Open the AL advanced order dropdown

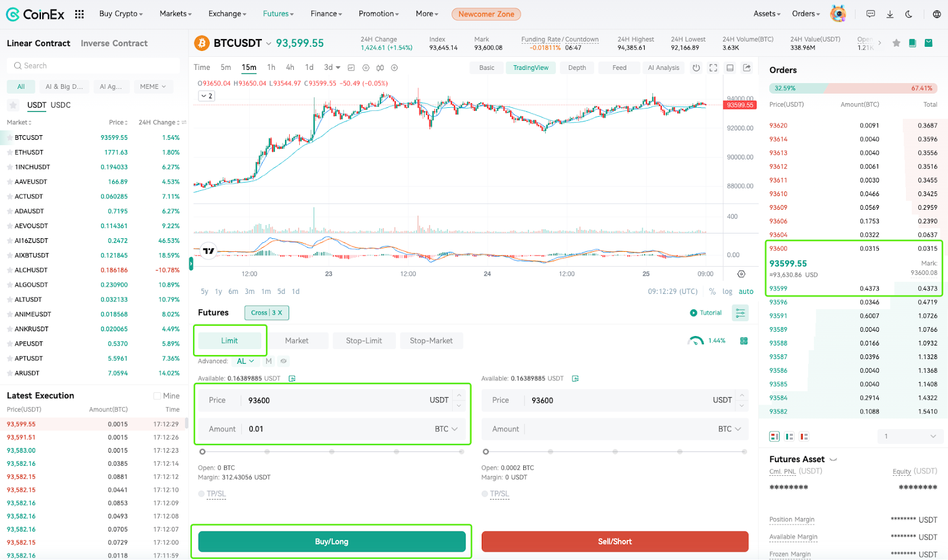(x=245, y=361)
